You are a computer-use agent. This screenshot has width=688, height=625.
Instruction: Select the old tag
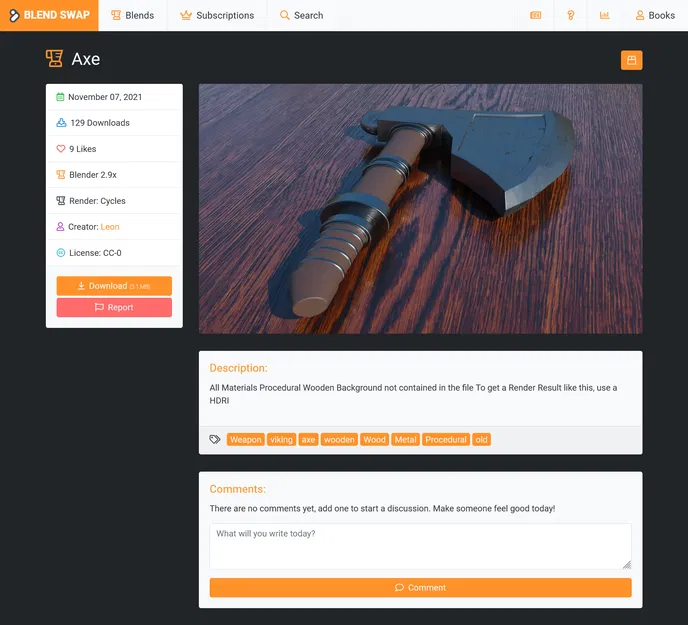(x=481, y=439)
